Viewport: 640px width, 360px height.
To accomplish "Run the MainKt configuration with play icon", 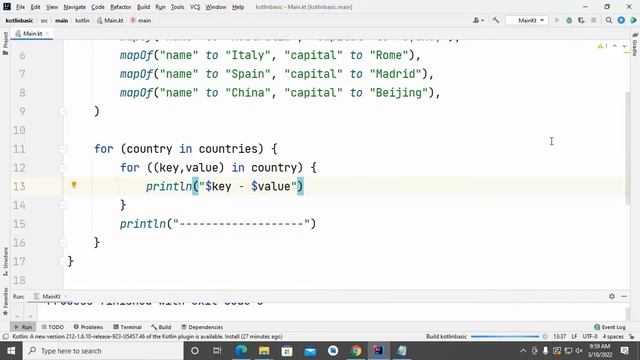I will 557,20.
